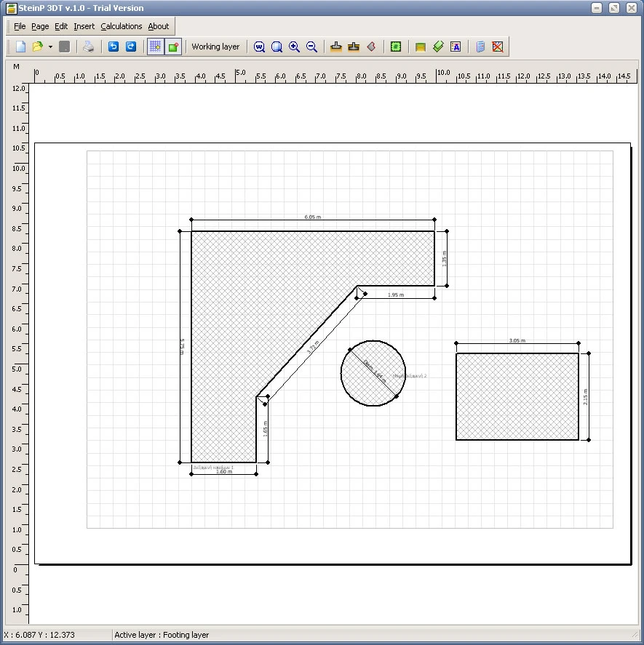Screen dimensions: 644x645
Task: Click the circle diameter dimension label
Action: 375,372
